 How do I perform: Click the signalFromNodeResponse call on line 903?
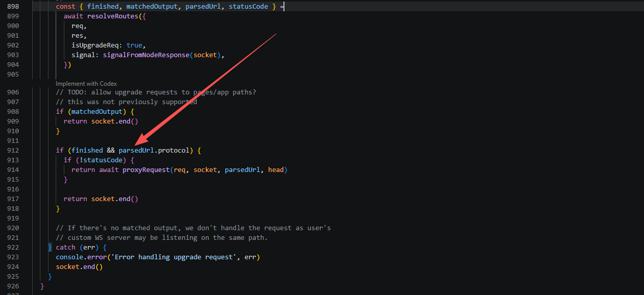[146, 55]
